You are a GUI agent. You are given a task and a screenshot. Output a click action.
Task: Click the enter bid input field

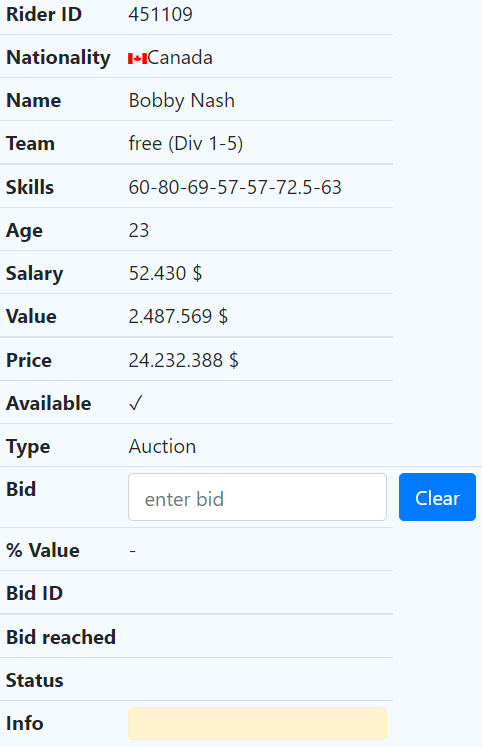(x=257, y=497)
